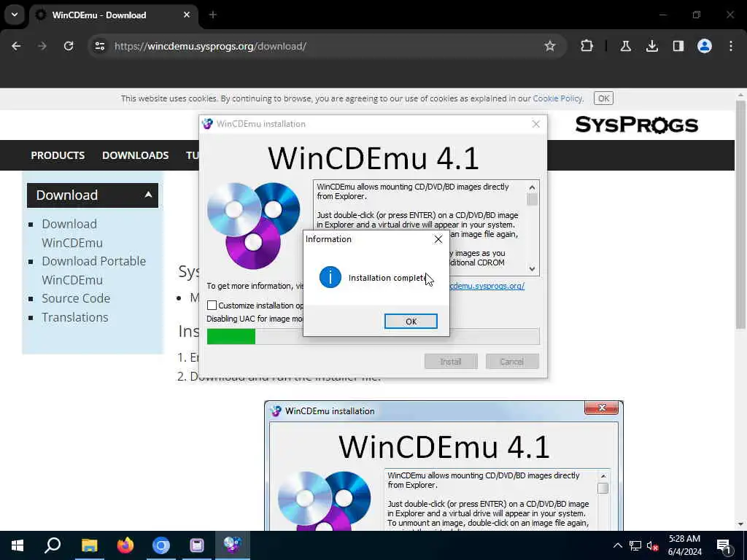Bookmark this page with the star icon
Image resolution: width=747 pixels, height=560 pixels.
tap(550, 46)
